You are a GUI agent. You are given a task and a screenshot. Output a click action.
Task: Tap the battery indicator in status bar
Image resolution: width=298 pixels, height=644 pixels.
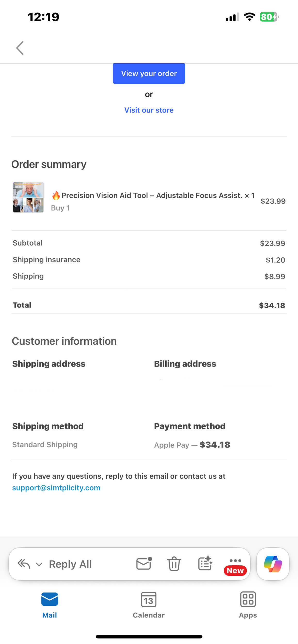269,17
